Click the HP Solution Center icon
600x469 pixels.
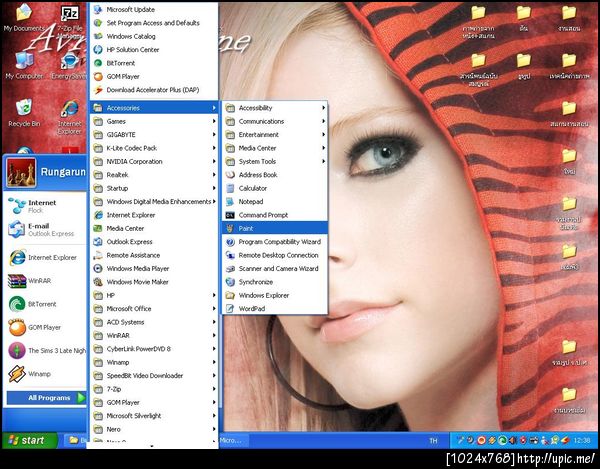(x=98, y=50)
